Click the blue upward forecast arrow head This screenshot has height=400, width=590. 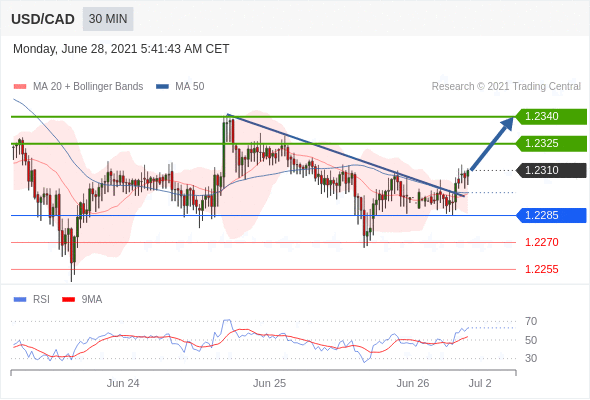(x=508, y=123)
